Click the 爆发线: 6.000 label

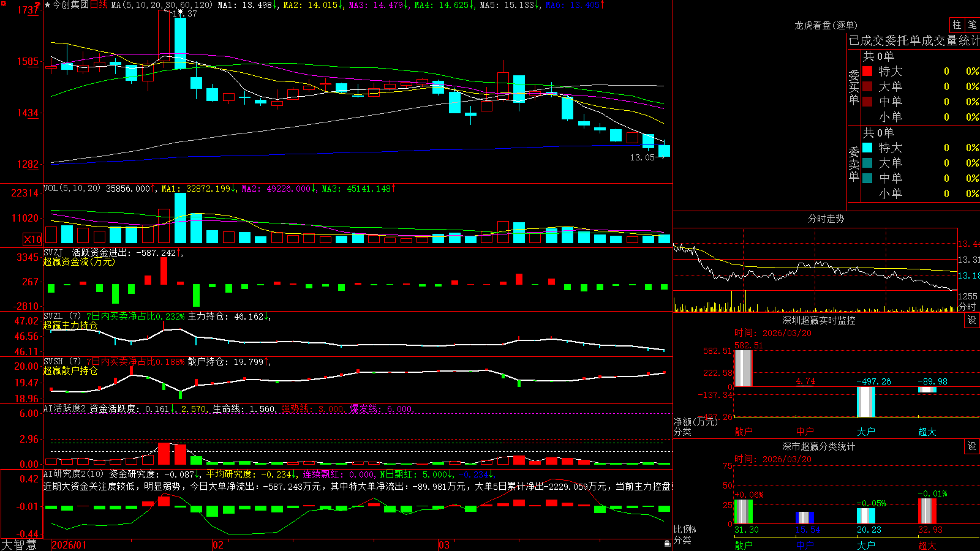(381, 408)
